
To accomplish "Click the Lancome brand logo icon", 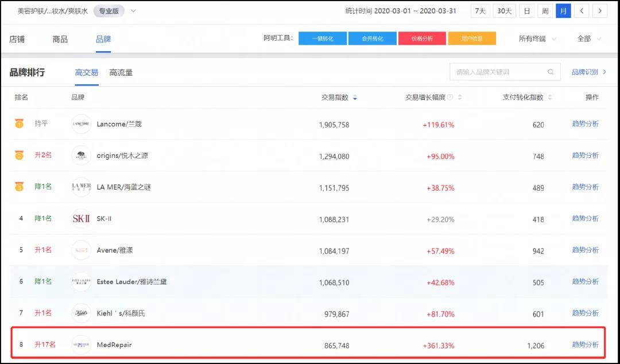I will (x=82, y=124).
